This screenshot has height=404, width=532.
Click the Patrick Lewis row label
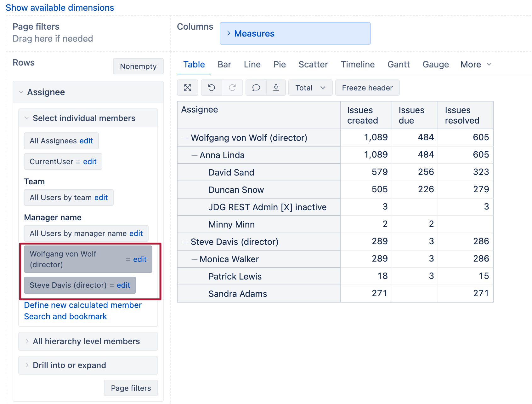[235, 276]
